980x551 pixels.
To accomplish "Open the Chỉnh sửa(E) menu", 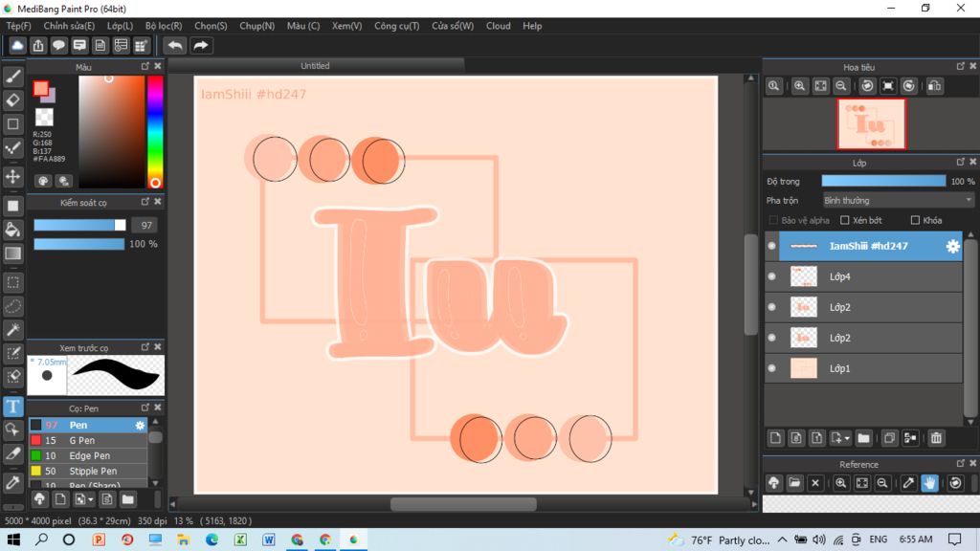I will click(x=69, y=26).
